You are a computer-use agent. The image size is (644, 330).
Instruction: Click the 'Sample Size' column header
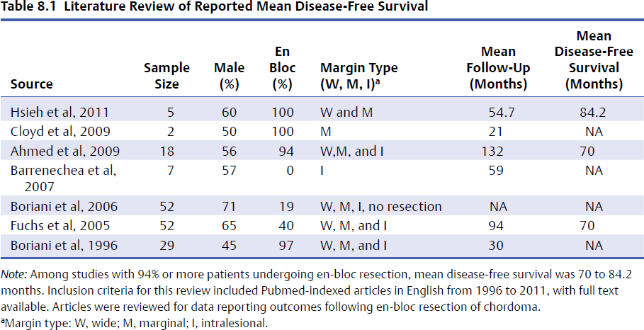[x=166, y=76]
